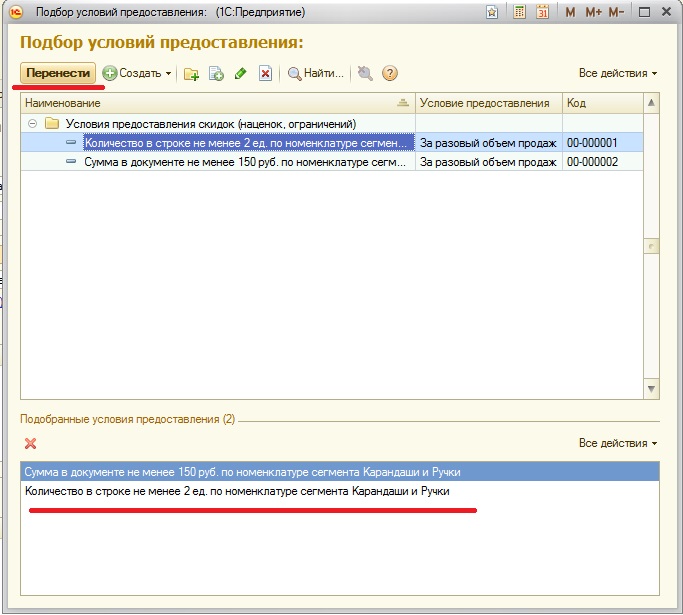The width and height of the screenshot is (683, 615).
Task: Click the create new group folder icon
Action: (x=192, y=73)
